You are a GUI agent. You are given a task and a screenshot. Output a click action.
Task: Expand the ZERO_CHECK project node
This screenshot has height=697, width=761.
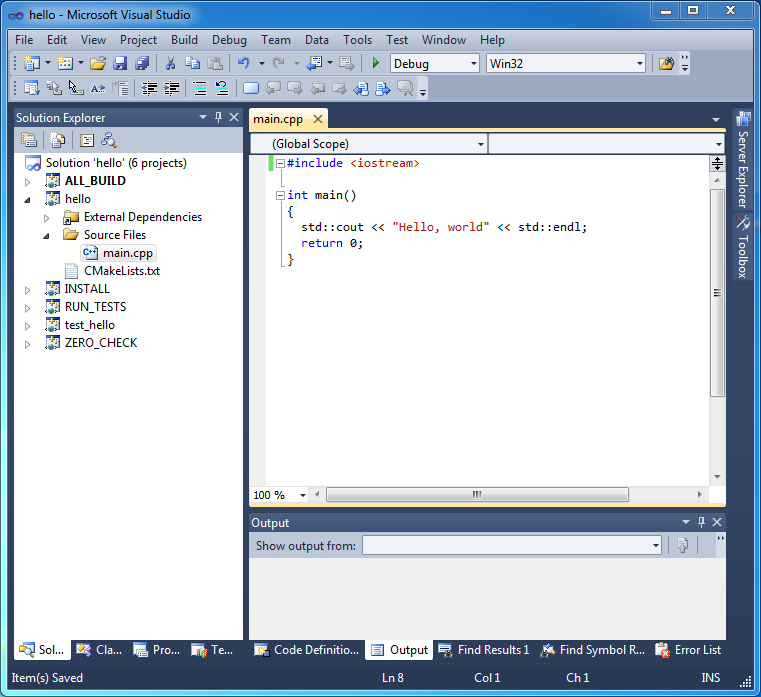point(28,344)
